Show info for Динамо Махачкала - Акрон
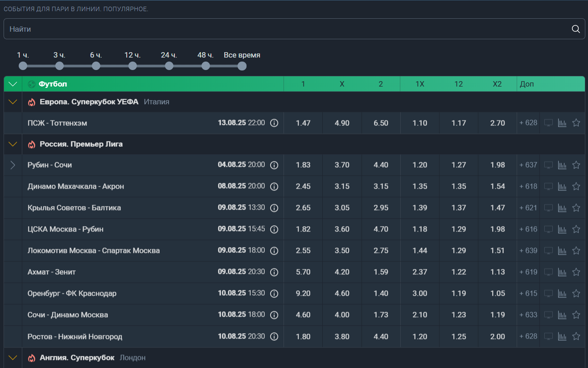This screenshot has width=588, height=368. (274, 186)
